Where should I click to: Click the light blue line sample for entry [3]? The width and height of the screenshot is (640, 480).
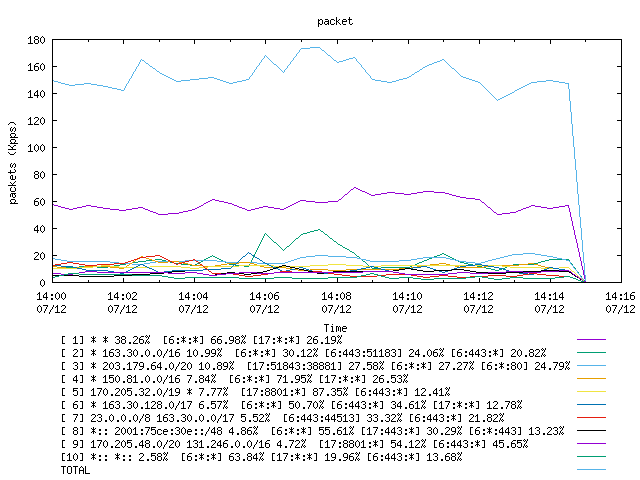click(591, 366)
